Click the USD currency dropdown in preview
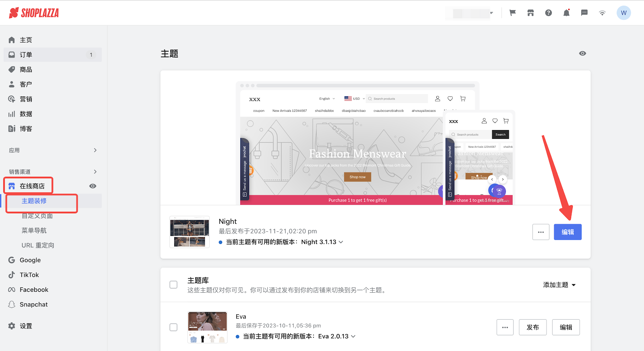Viewport: 644px width, 351px height. click(355, 99)
